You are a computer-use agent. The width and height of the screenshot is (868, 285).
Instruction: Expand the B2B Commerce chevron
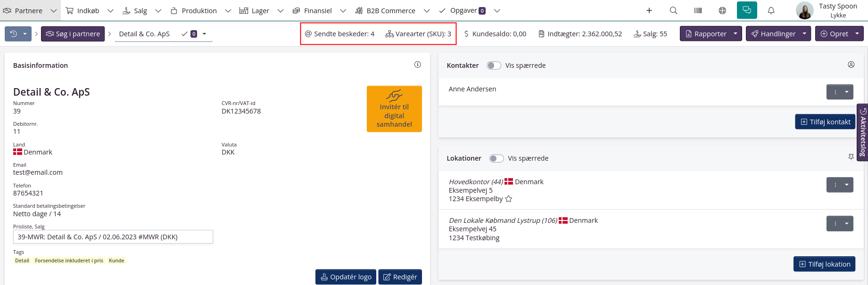pos(427,10)
